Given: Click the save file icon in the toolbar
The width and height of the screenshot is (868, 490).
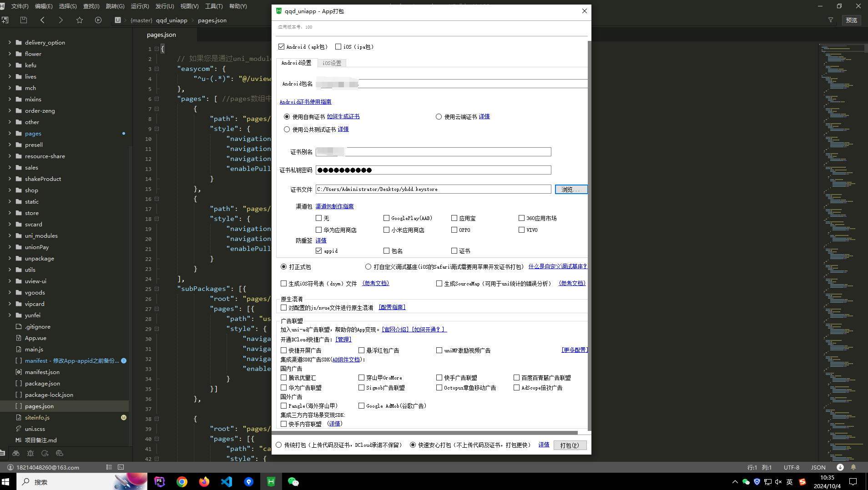Looking at the screenshot, I should click(24, 20).
